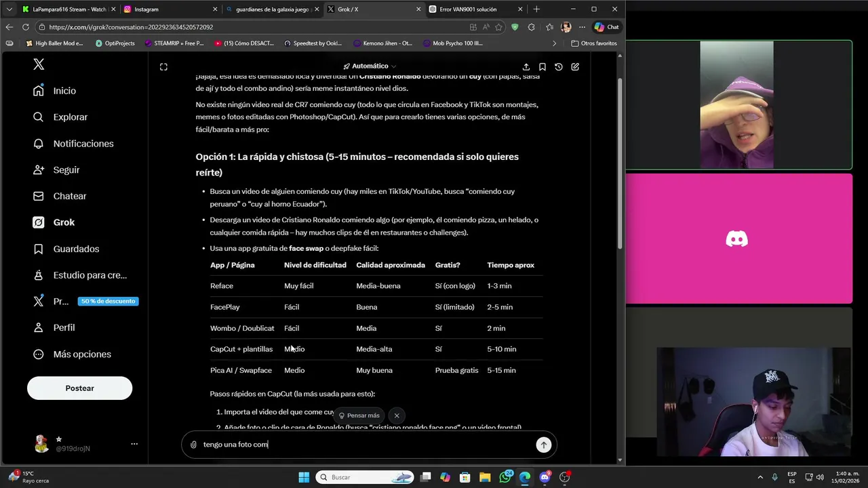The image size is (868, 488).
Task: Switch to guardianes de la galaxia tab
Action: point(271,9)
